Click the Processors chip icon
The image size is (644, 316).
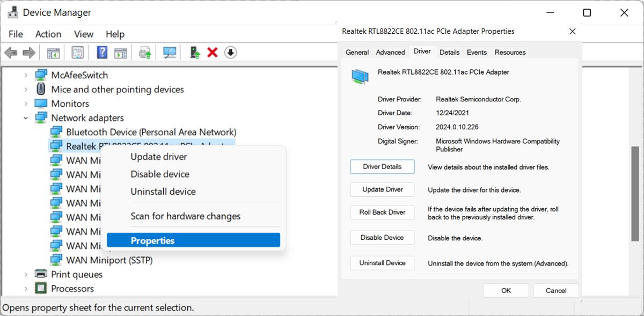(41, 288)
